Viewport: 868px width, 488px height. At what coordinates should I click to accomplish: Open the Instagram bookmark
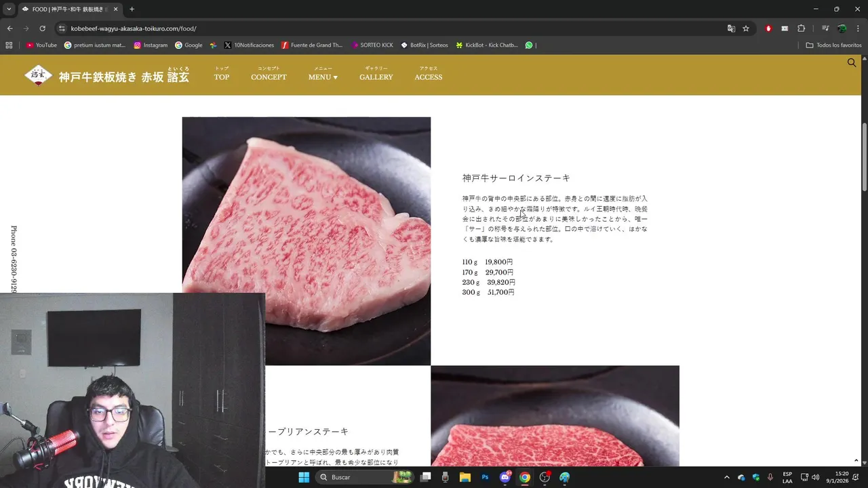[151, 45]
